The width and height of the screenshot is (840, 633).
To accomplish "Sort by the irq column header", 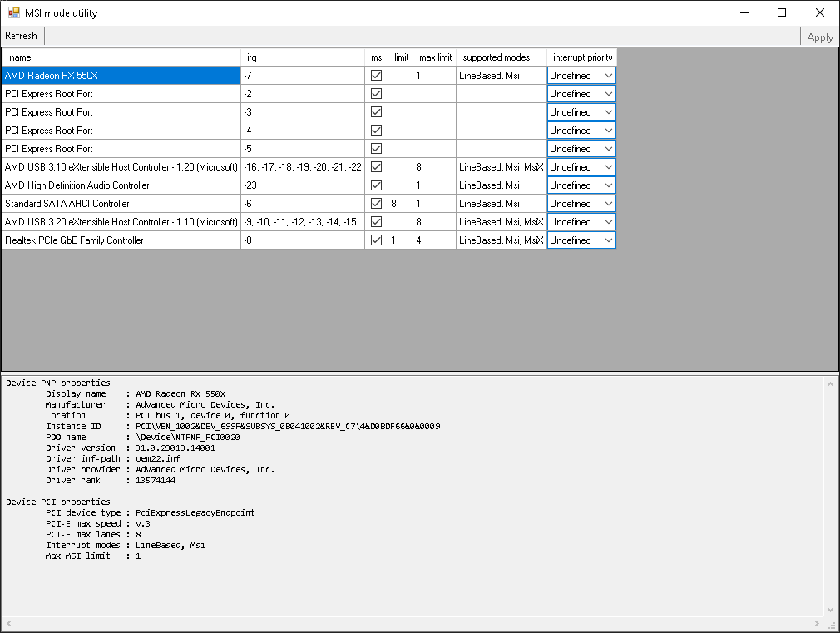I will click(x=303, y=57).
